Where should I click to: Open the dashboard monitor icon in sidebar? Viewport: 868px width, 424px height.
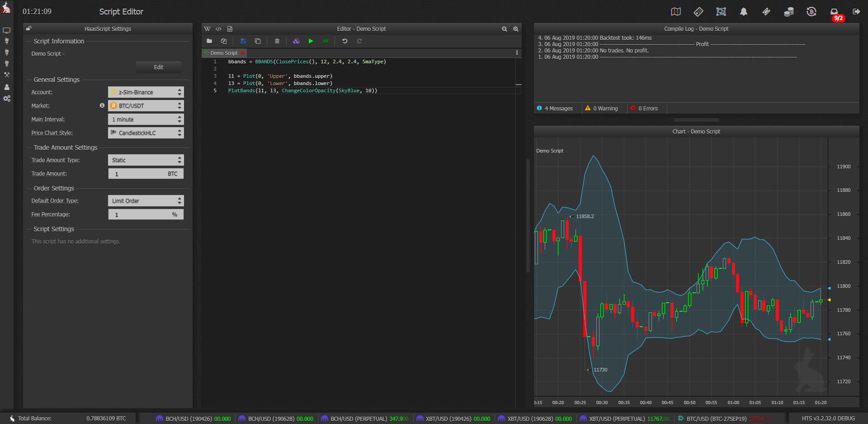(6, 31)
